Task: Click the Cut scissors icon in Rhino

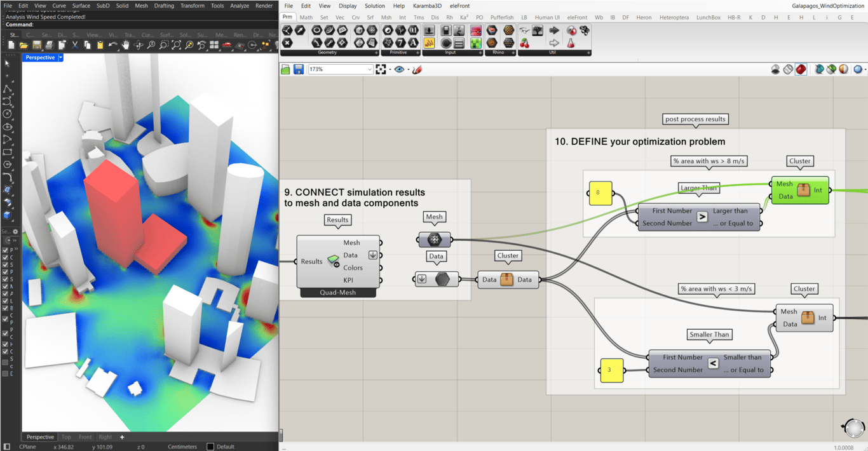Action: pyautogui.click(x=75, y=45)
